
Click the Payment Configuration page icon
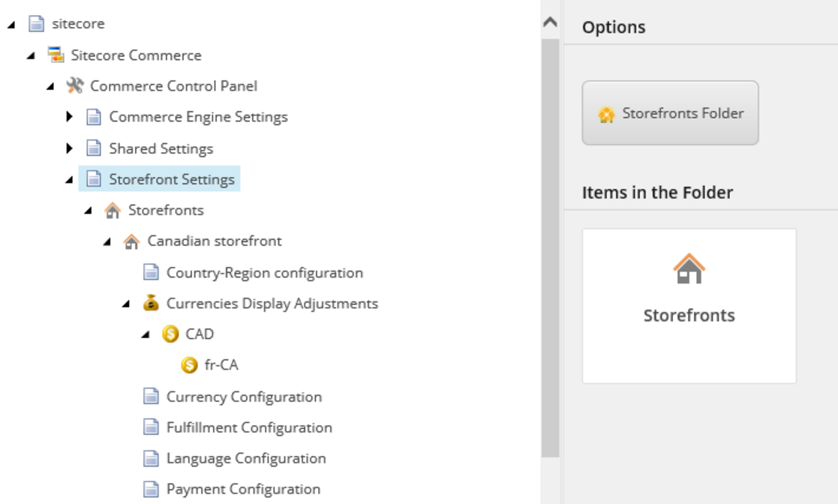151,489
